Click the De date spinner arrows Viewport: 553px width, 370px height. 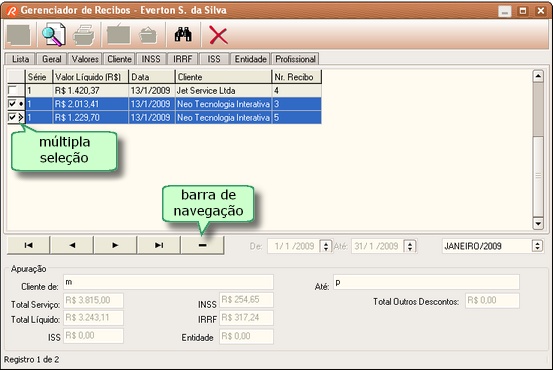click(326, 246)
